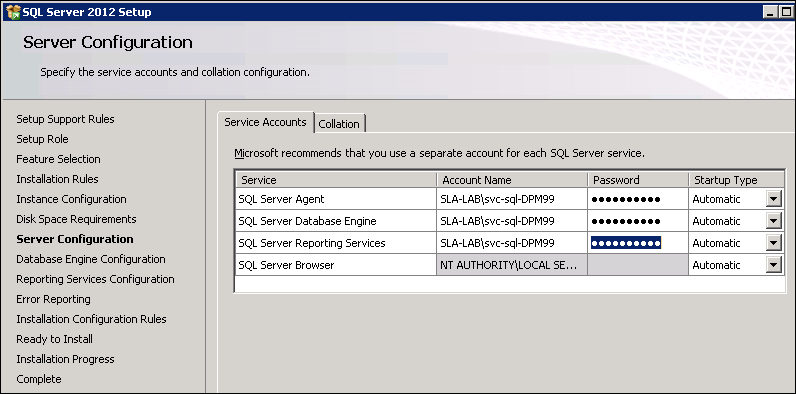Click Reporting Services account name cell
The width and height of the screenshot is (796, 394).
tap(512, 243)
